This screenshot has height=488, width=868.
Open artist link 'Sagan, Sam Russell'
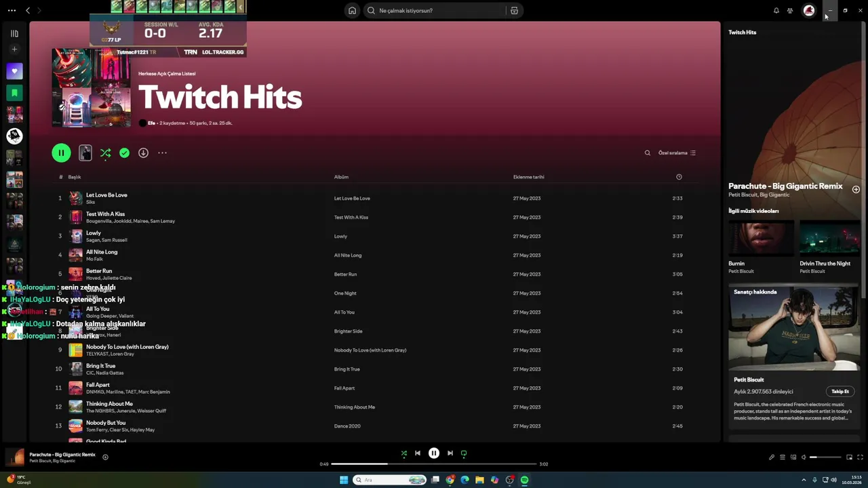(x=106, y=240)
